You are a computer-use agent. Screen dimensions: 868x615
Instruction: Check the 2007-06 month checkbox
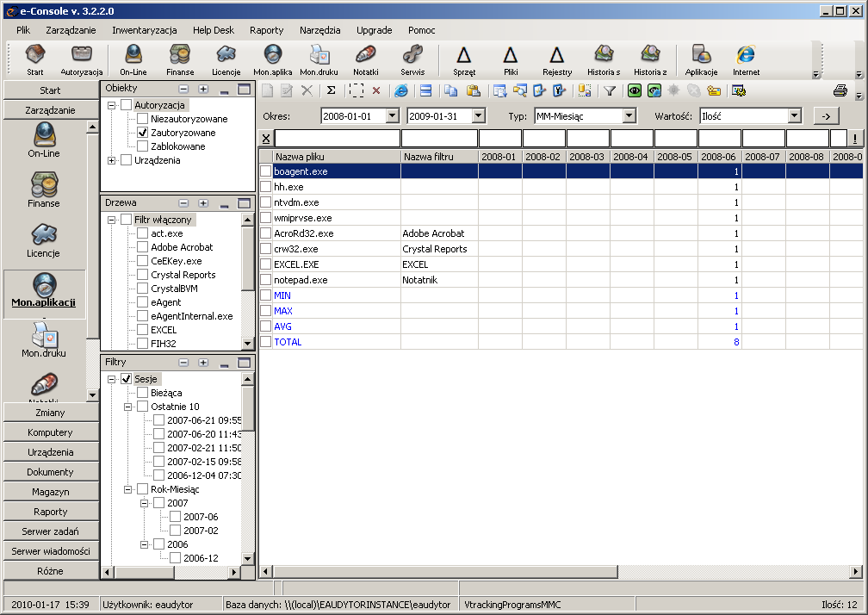pos(176,517)
